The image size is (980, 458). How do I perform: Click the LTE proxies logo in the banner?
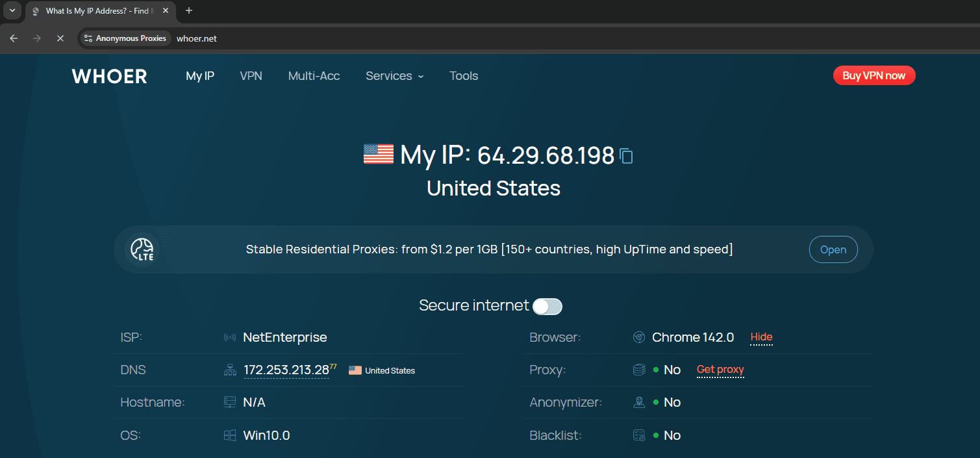pos(142,249)
